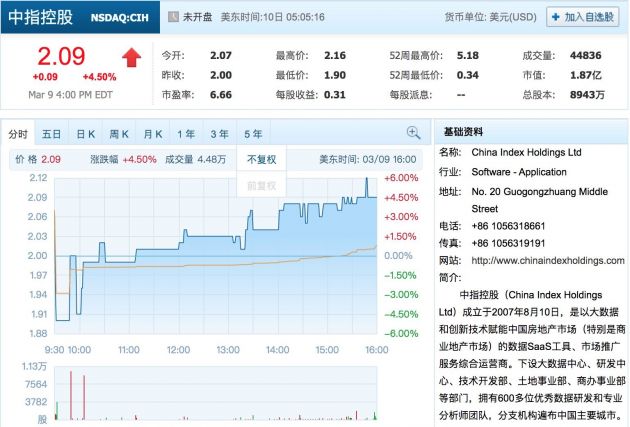Viewport: 630px width, 427px height.
Task: Show the 1年 chart range
Action: (x=186, y=134)
